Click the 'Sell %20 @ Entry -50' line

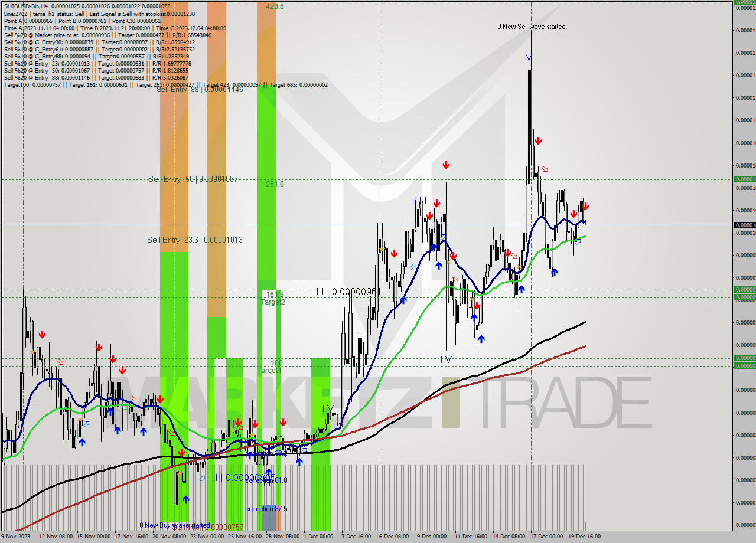coord(96,70)
